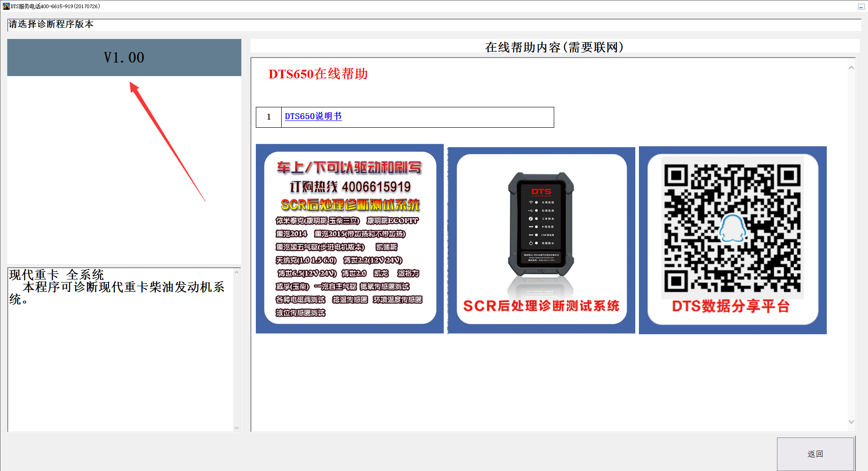This screenshot has height=471, width=868.
Task: Click help panel scroll up arrow
Action: tap(851, 67)
